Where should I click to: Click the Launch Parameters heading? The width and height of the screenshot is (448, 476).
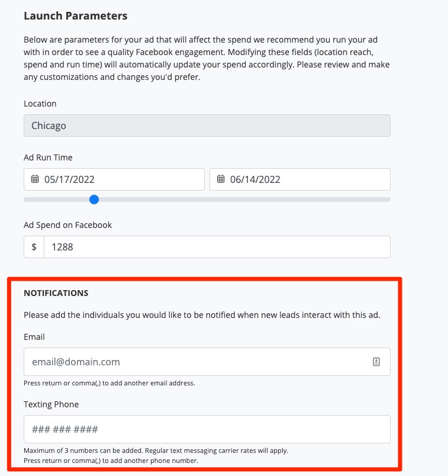(75, 15)
